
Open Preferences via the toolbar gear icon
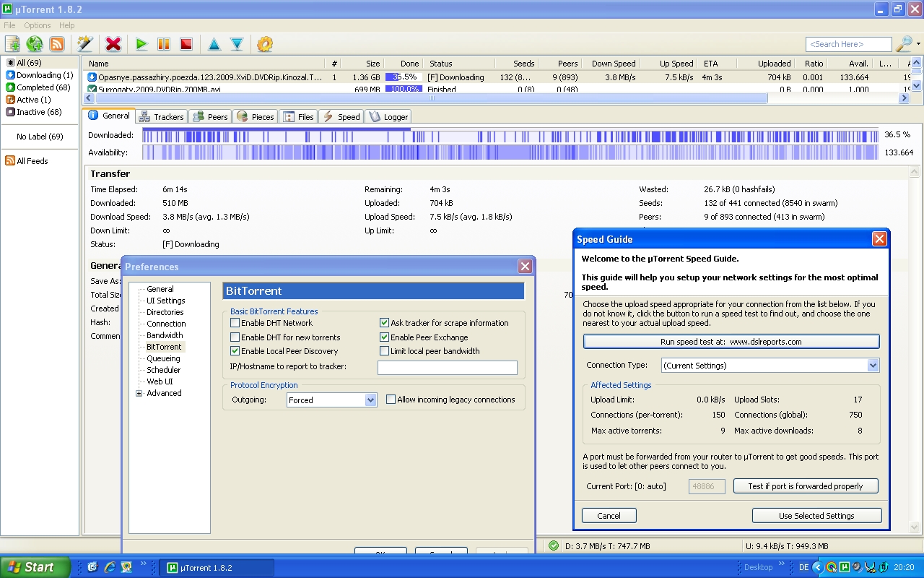pyautogui.click(x=265, y=44)
